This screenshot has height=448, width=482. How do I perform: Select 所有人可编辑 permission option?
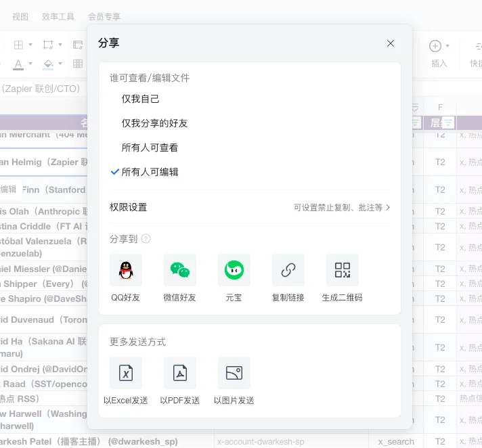[x=150, y=172]
